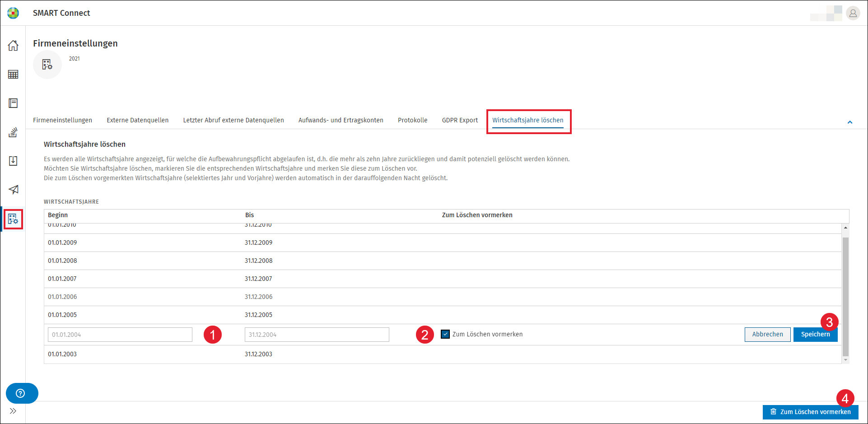Open Letzter Abruf externe Datenquellen tab

pyautogui.click(x=233, y=120)
